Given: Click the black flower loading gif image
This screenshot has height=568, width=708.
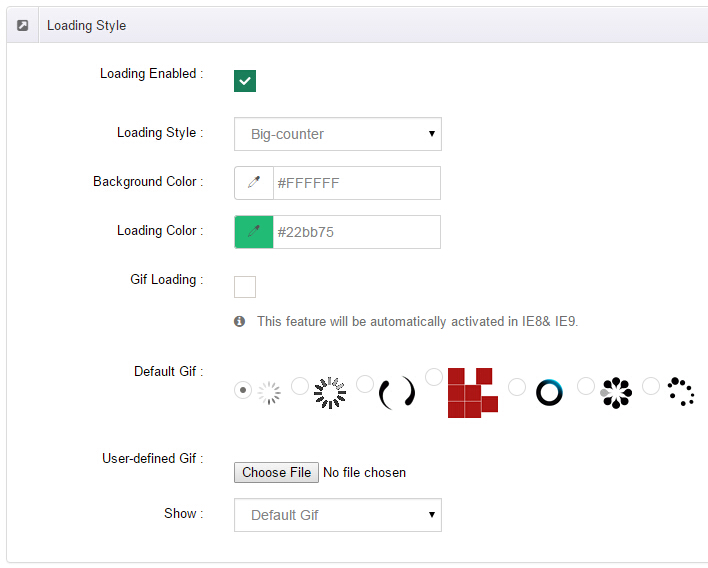Looking at the screenshot, I should tap(616, 393).
